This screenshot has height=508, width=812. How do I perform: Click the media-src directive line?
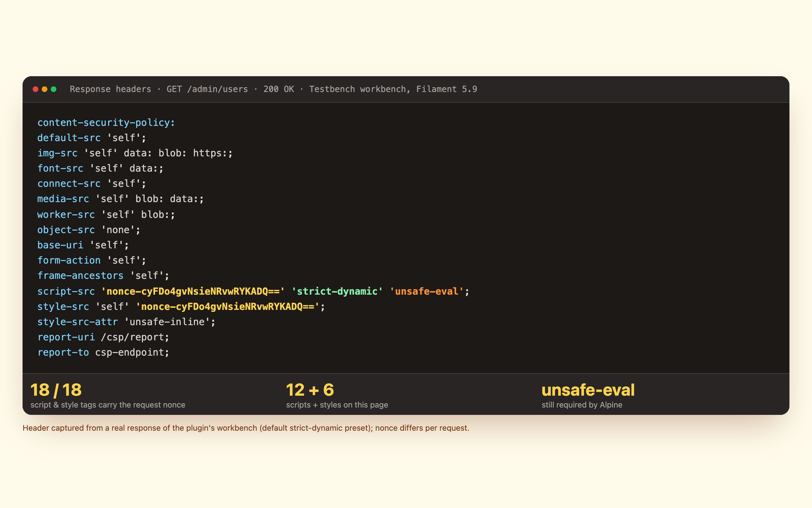click(x=120, y=199)
